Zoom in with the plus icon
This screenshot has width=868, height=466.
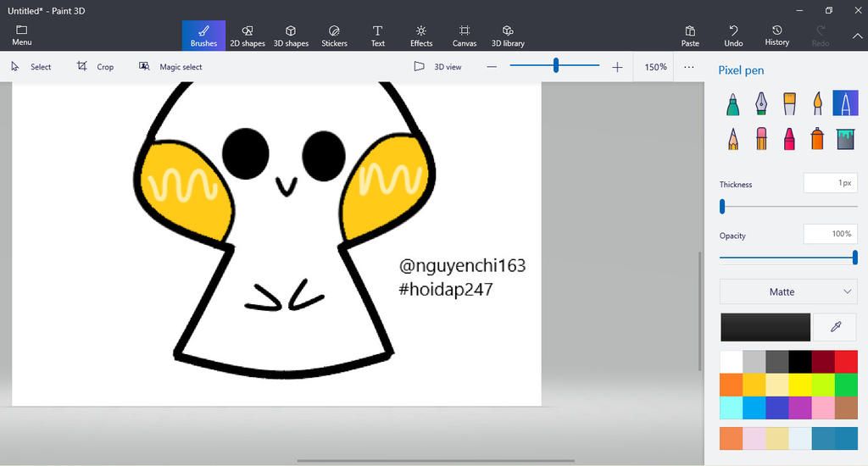[617, 67]
